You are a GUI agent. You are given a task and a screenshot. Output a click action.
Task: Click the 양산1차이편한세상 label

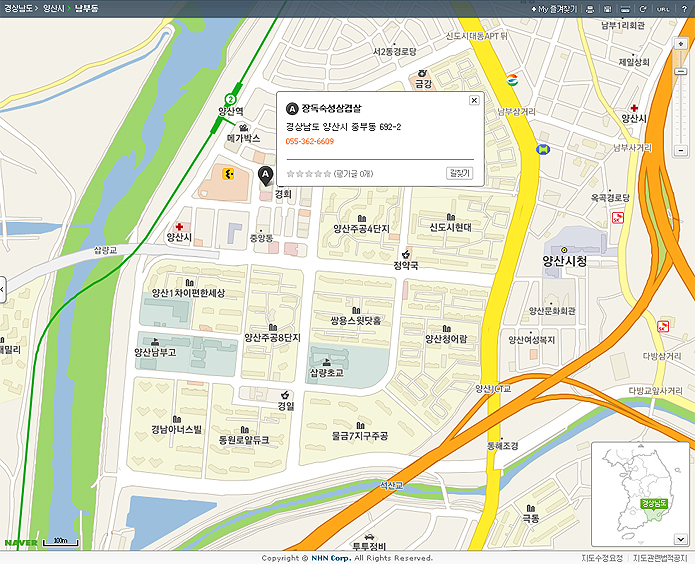coord(188,293)
